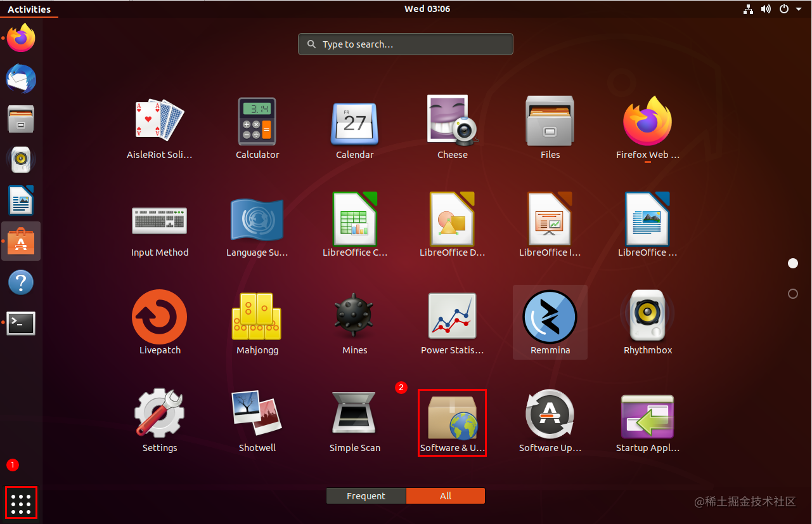
Task: Start the Mines game
Action: pyautogui.click(x=354, y=316)
